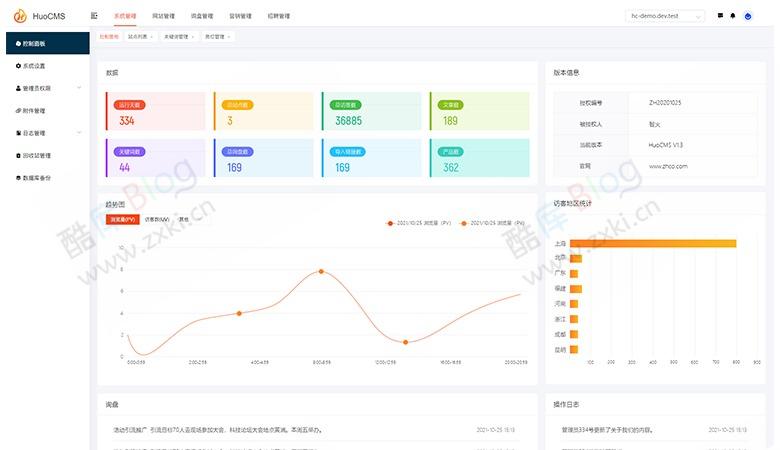
Task: Click the chart point near 4:00-4:59
Action: [x=239, y=313]
